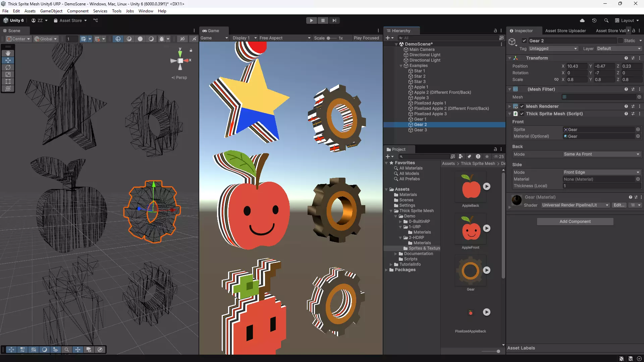The image size is (644, 362).
Task: Select the AppleFront sprite thumbnail
Action: [x=470, y=229]
